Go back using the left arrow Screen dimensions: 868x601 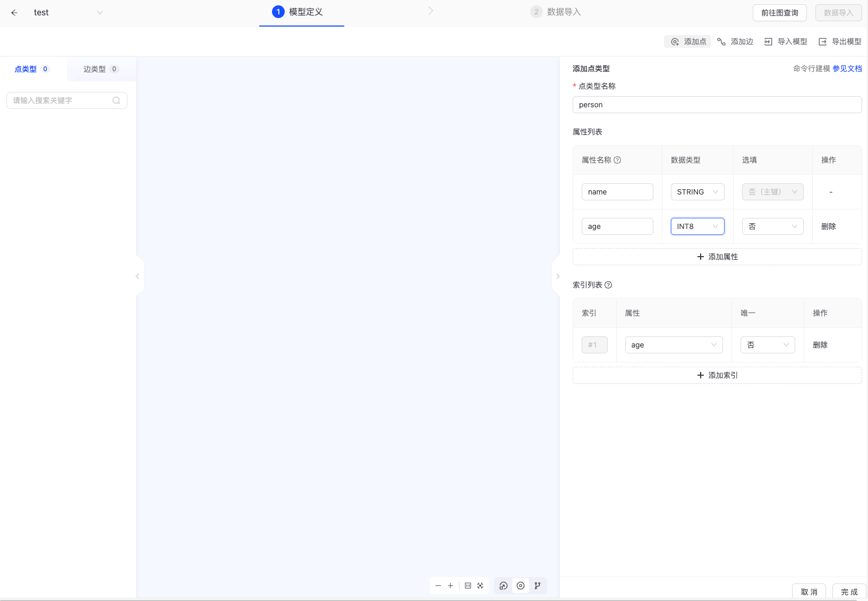point(14,13)
